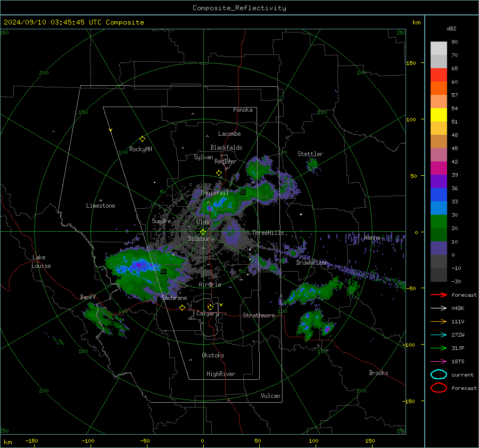Click the bright yellow swatch below 54 dBZ
The image size is (479, 448).
click(439, 115)
